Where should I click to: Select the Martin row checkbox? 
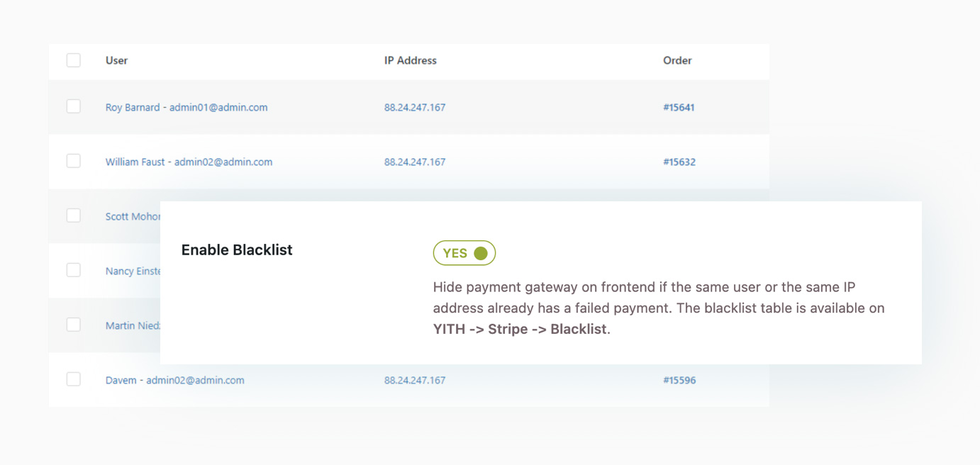click(x=74, y=325)
